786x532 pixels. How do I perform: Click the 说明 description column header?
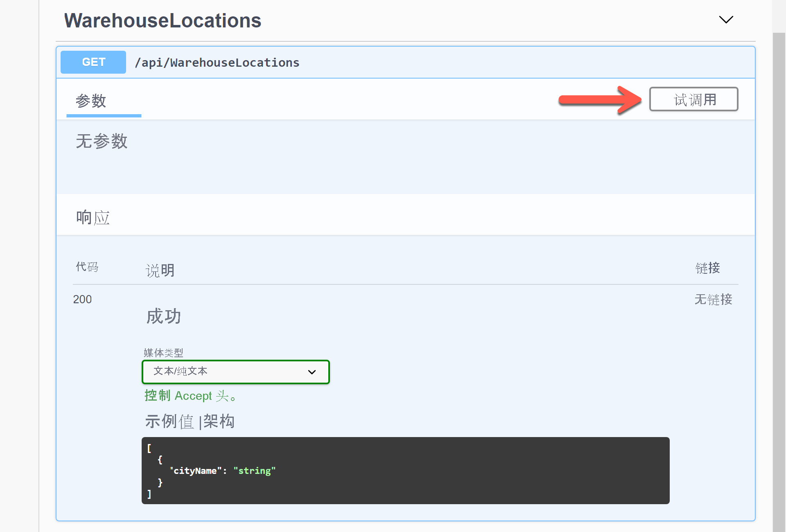(160, 271)
